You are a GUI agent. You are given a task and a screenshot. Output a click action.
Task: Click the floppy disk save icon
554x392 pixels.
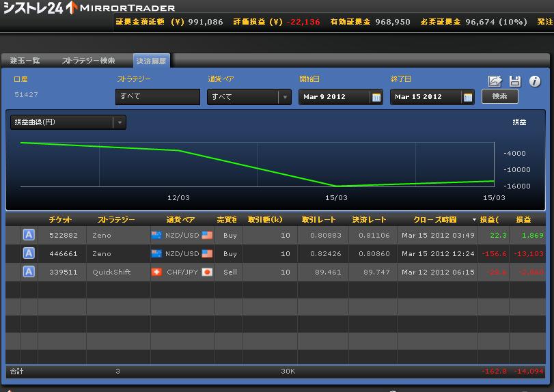point(515,81)
